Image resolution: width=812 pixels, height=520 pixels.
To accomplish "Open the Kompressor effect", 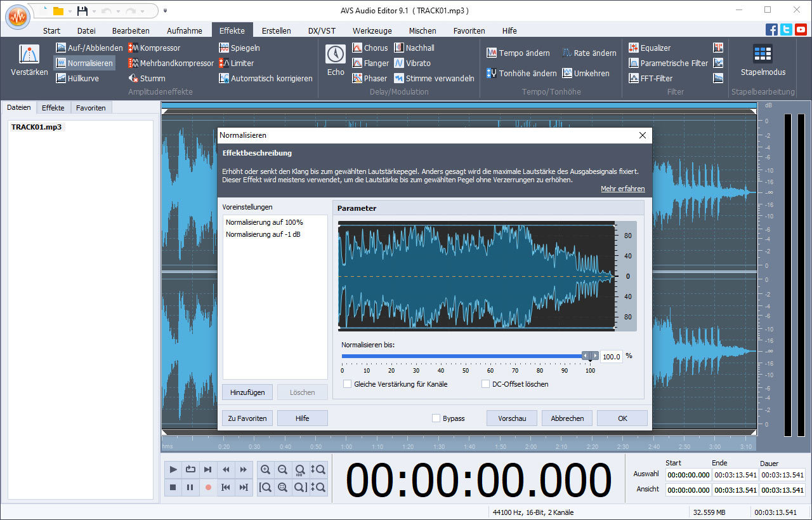I will (x=154, y=48).
